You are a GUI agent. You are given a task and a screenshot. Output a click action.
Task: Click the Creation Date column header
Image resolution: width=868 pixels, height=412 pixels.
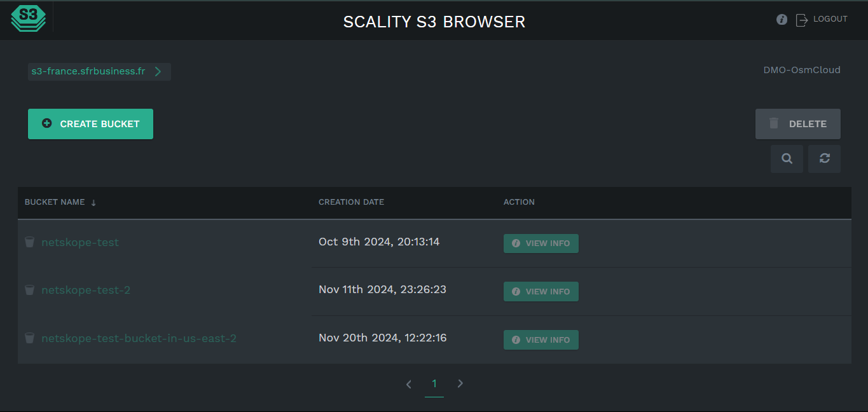(351, 202)
